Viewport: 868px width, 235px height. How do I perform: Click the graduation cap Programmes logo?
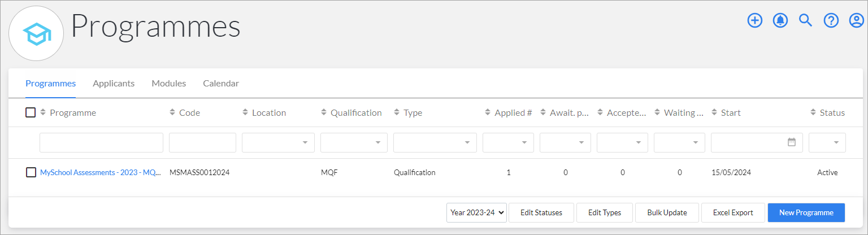(x=37, y=33)
